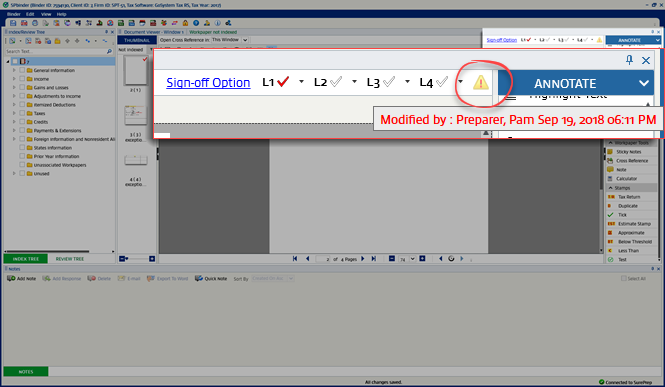665x387 pixels.
Task: Expand the Gains and Losses folder
Action: click(x=14, y=87)
